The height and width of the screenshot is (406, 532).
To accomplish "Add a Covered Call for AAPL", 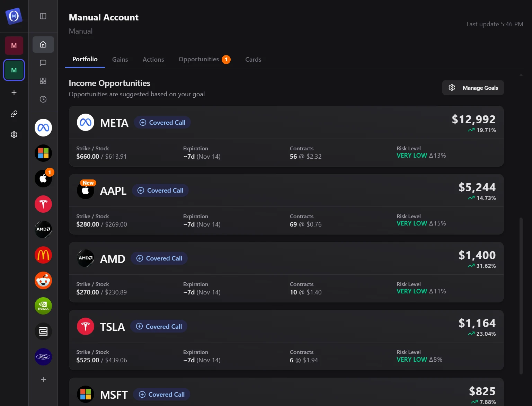I will (x=160, y=190).
